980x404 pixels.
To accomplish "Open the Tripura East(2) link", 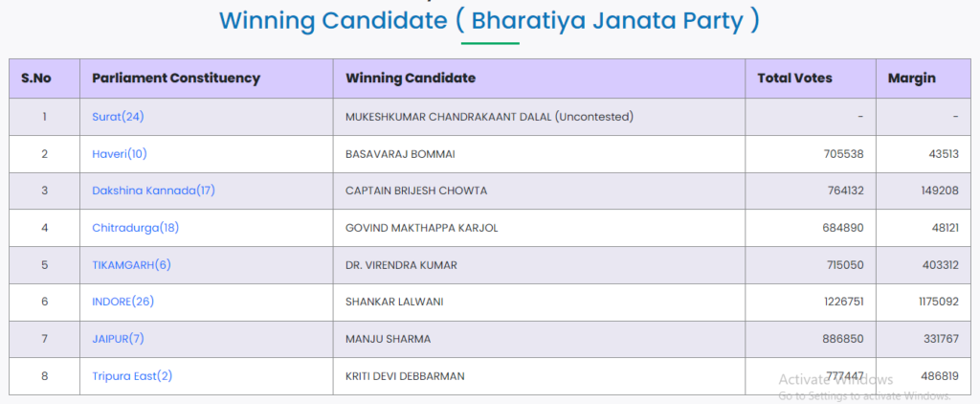I will click(x=132, y=375).
